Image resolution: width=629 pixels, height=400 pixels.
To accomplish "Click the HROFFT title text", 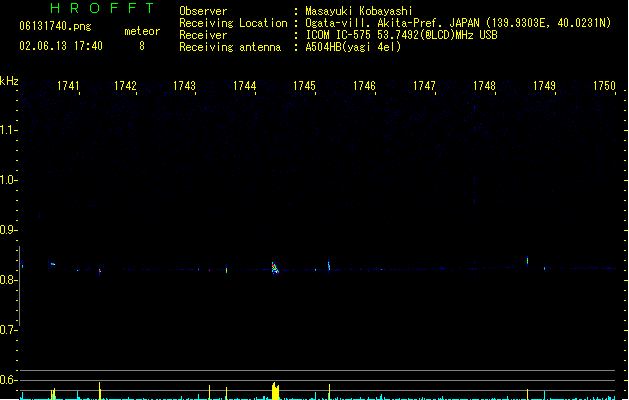I will [102, 8].
